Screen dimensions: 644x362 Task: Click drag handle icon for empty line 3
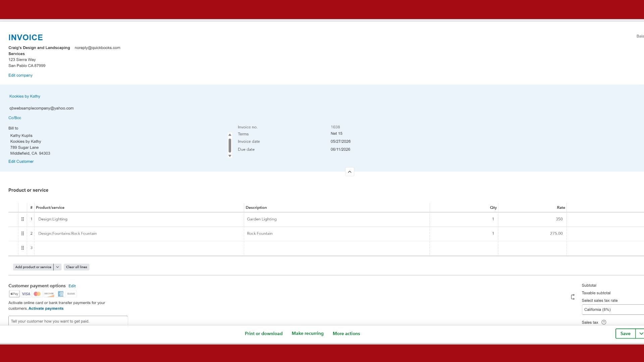click(22, 248)
